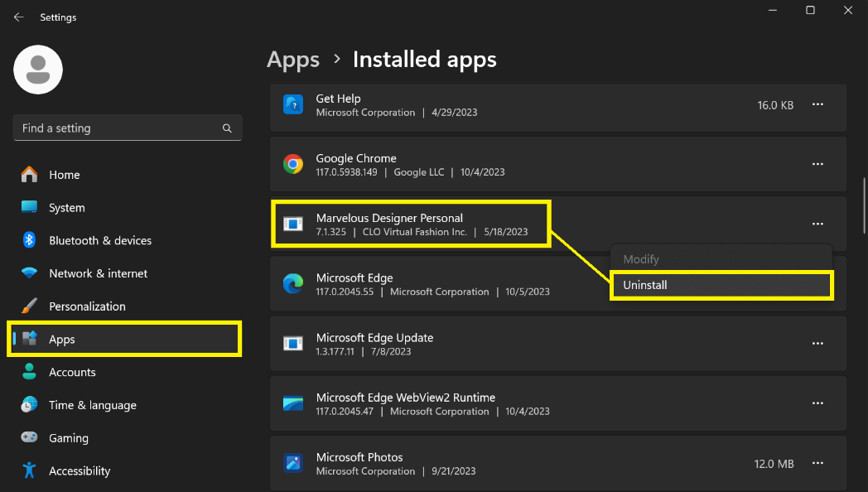The height and width of the screenshot is (492, 868).
Task: Click the Marvelous Designer Personal name
Action: pos(389,218)
